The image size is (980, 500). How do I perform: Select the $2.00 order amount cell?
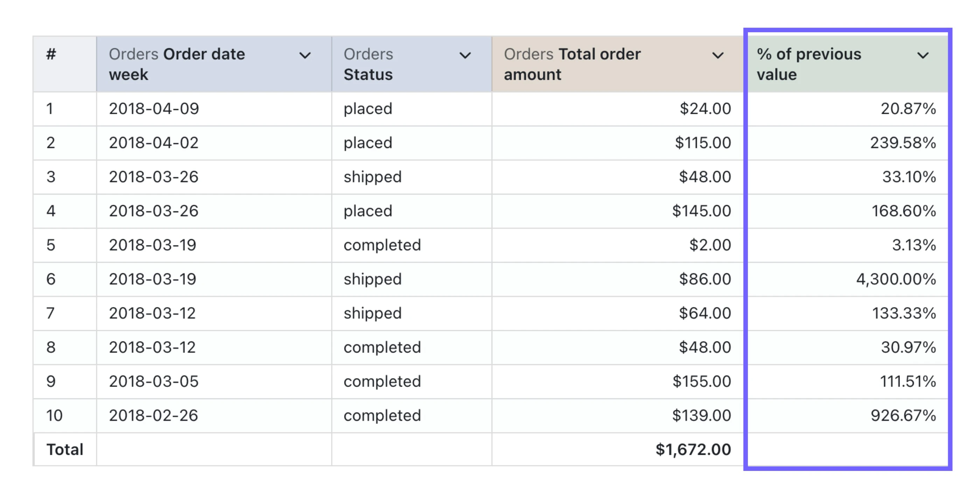710,245
